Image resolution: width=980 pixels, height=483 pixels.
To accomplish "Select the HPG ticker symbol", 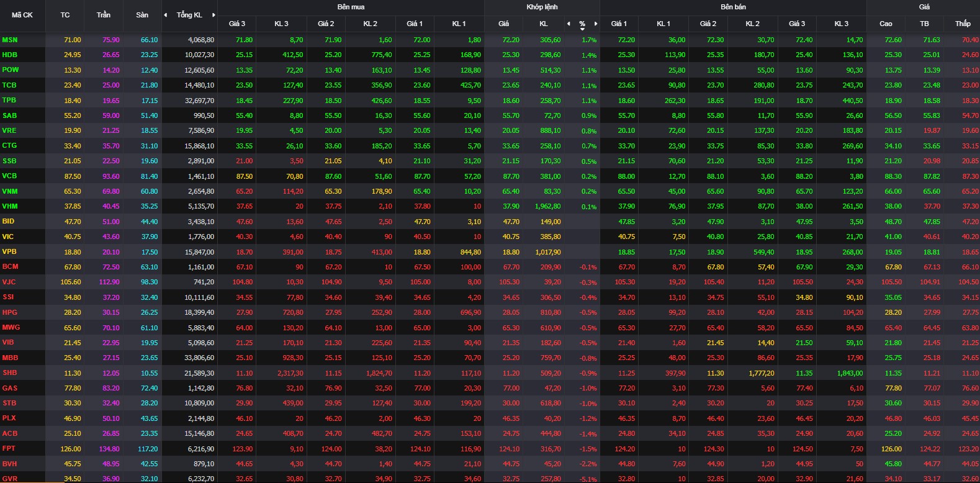I will tap(10, 312).
